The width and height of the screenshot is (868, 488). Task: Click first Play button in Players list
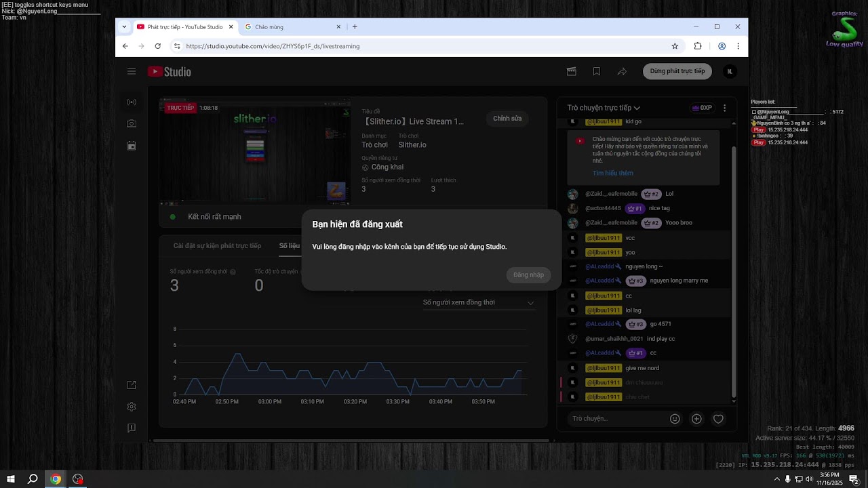pyautogui.click(x=759, y=129)
